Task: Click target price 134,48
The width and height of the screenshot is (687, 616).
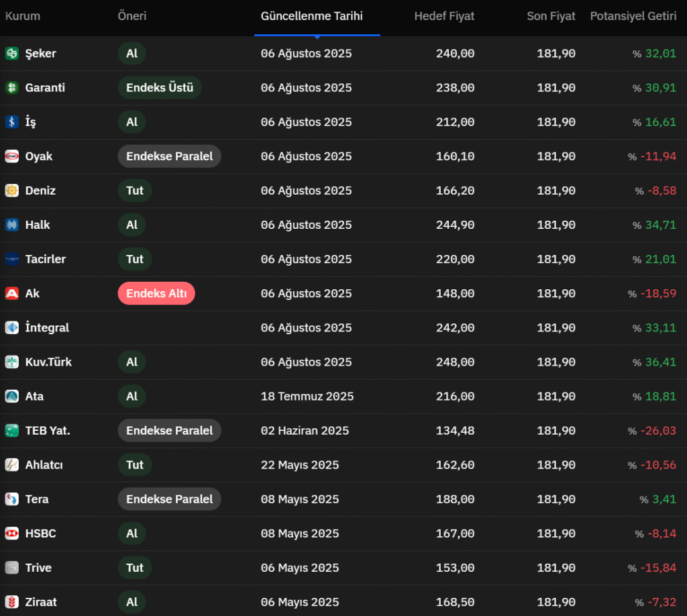Action: point(456,431)
